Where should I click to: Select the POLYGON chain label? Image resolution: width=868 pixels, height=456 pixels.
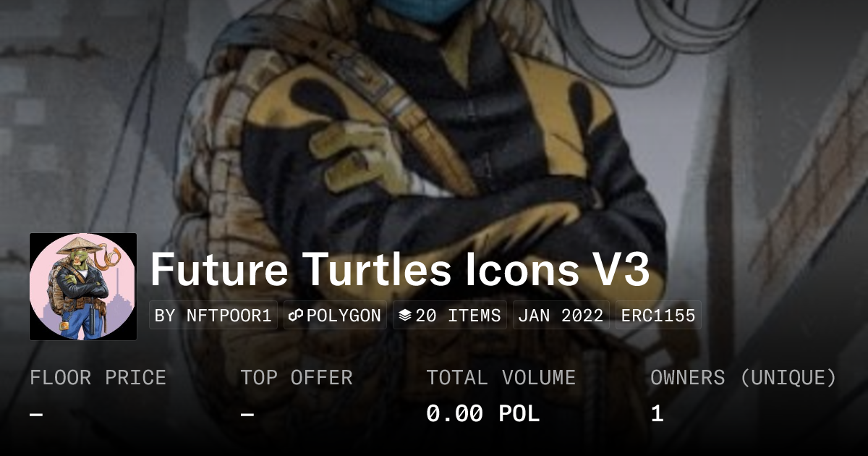(x=344, y=316)
